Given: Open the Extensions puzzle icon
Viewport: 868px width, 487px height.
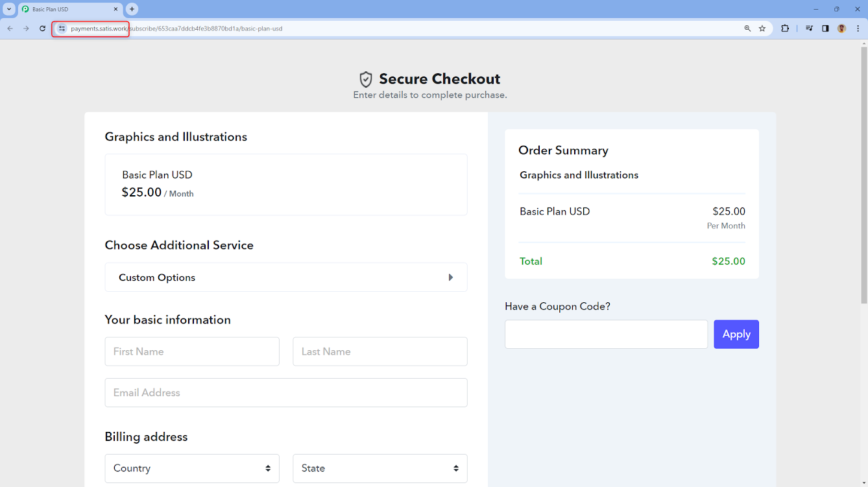Looking at the screenshot, I should coord(785,29).
